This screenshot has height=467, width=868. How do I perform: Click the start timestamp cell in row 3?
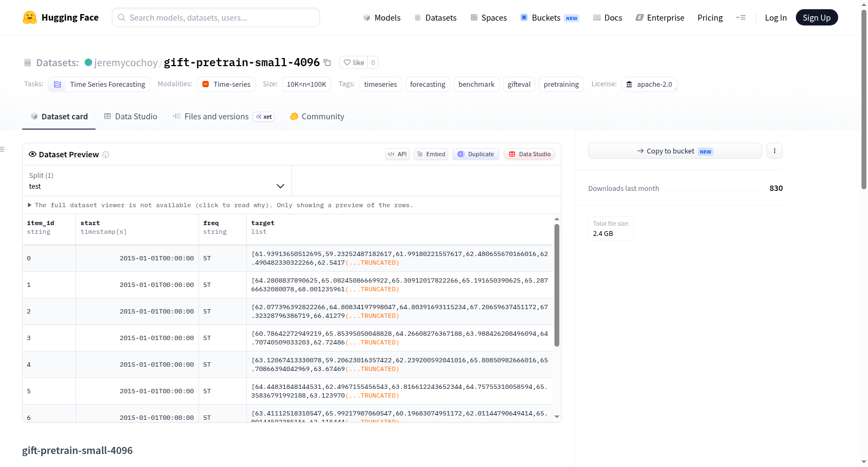[x=137, y=338]
